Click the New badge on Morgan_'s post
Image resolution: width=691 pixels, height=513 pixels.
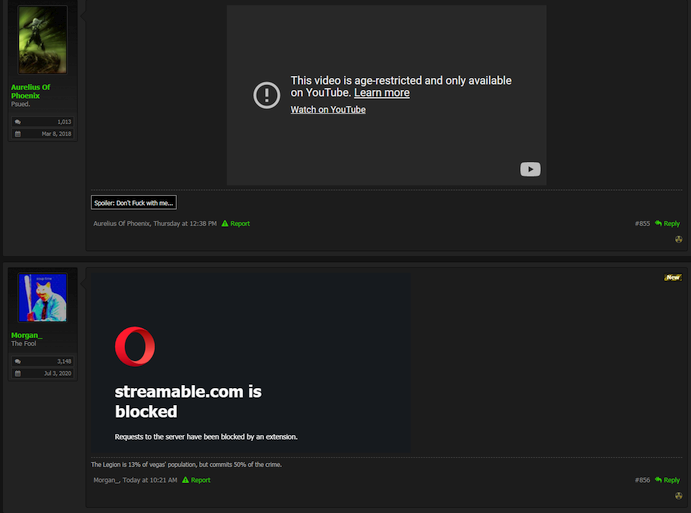coord(673,277)
